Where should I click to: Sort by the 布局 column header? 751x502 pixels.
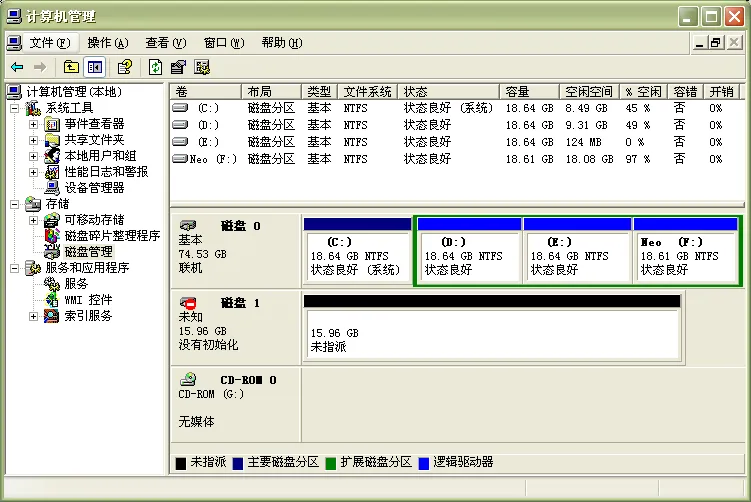point(271,91)
